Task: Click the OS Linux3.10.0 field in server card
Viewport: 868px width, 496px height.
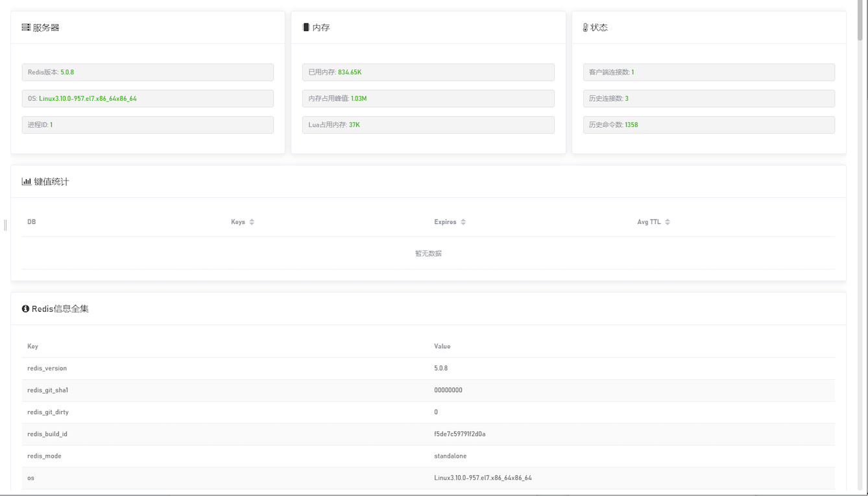Action: click(x=148, y=99)
